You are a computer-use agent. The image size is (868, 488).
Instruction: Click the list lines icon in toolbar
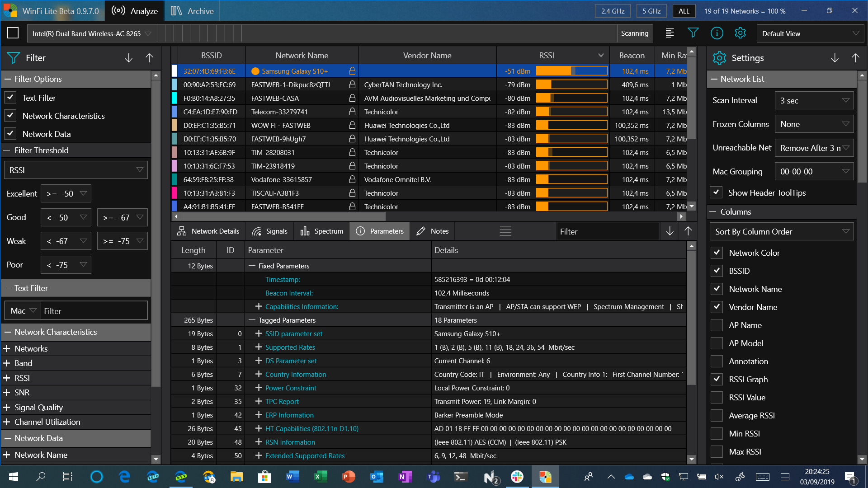(x=670, y=33)
